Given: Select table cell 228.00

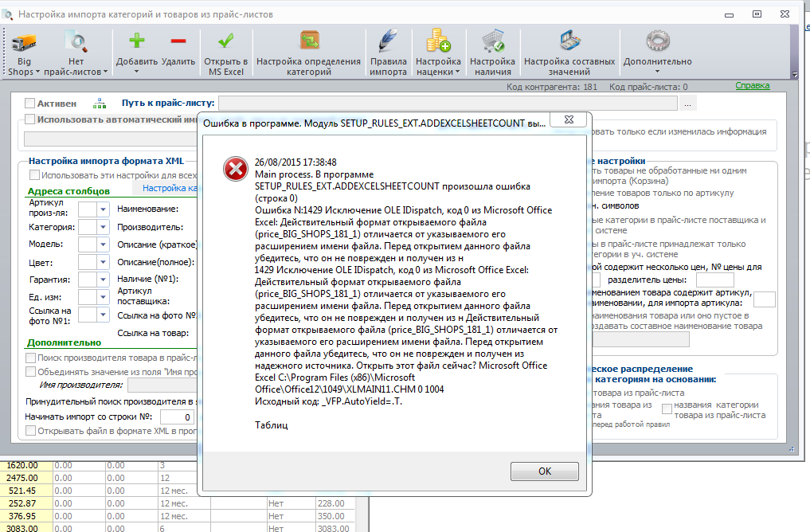Looking at the screenshot, I should [x=335, y=503].
